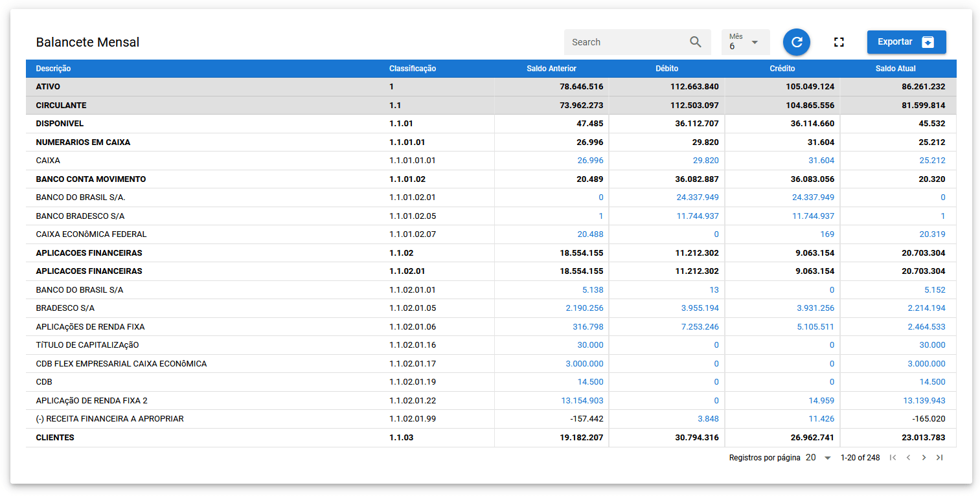Toggle fullscreen view icon
980x496 pixels.
coord(839,42)
